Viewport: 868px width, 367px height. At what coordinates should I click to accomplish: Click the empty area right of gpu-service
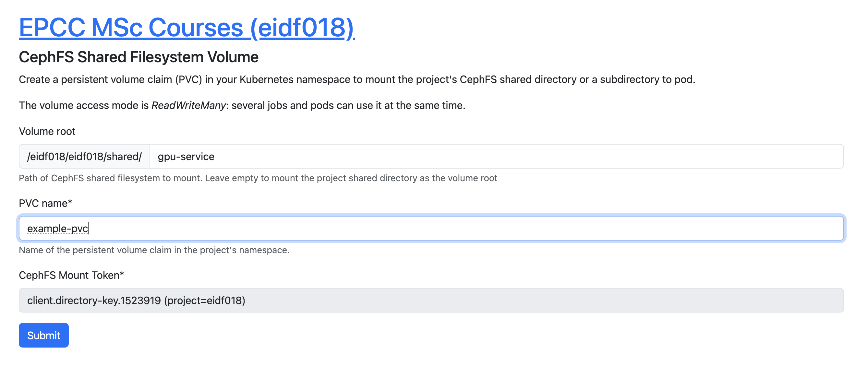point(529,156)
